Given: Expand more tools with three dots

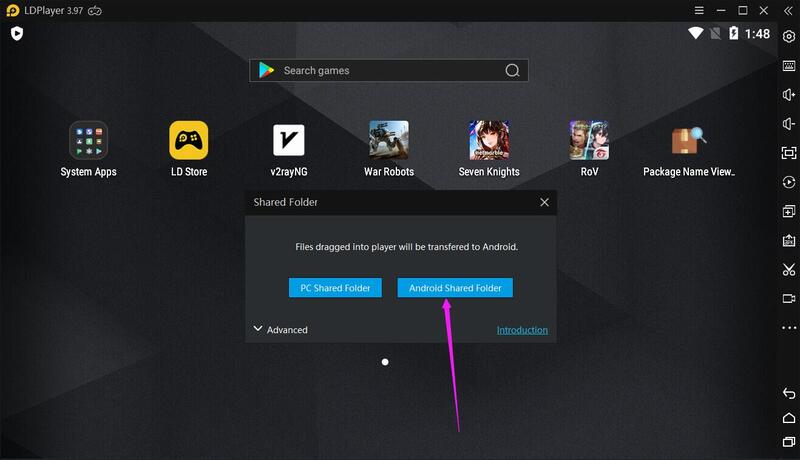Looking at the screenshot, I should pyautogui.click(x=788, y=327).
